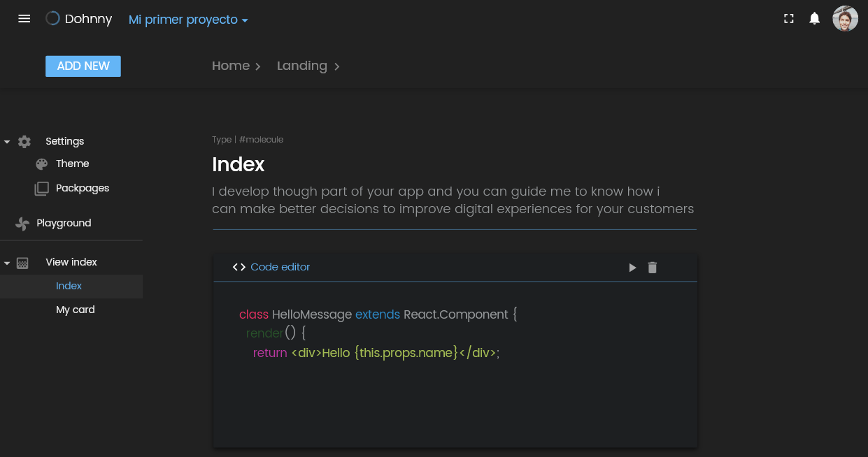868x457 pixels.
Task: Click the Playground pinwheel icon
Action: click(x=22, y=224)
